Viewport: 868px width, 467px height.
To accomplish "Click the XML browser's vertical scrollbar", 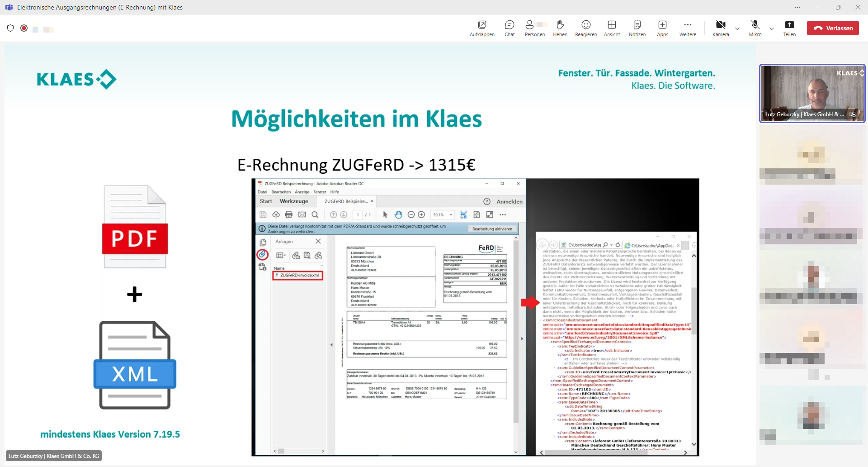I will pyautogui.click(x=694, y=351).
